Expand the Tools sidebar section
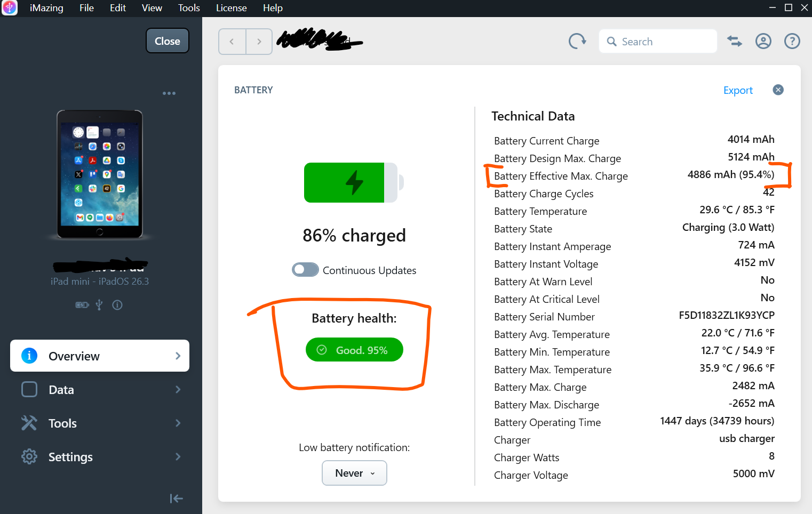The height and width of the screenshot is (514, 812). pyautogui.click(x=100, y=423)
